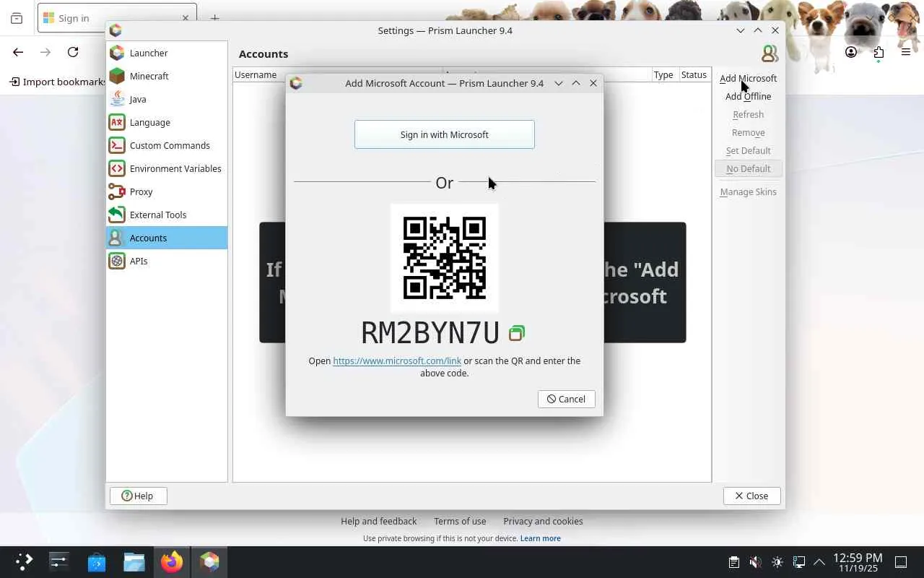Image resolution: width=924 pixels, height=578 pixels.
Task: Switch to Firefox in the taskbar
Action: pos(172,562)
